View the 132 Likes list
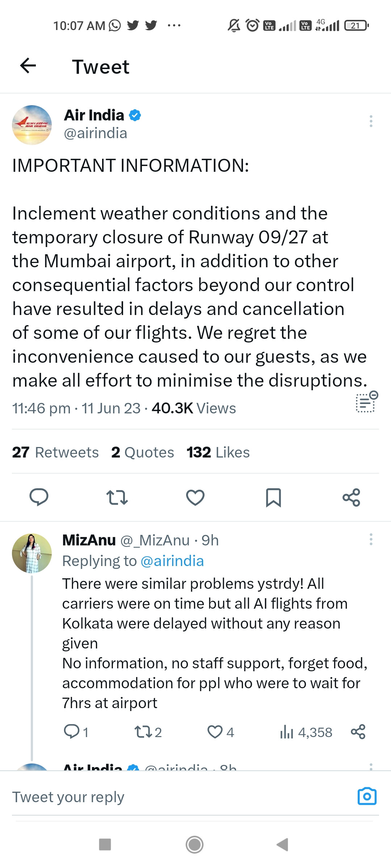Image resolution: width=391 pixels, height=868 pixels. [x=218, y=452]
